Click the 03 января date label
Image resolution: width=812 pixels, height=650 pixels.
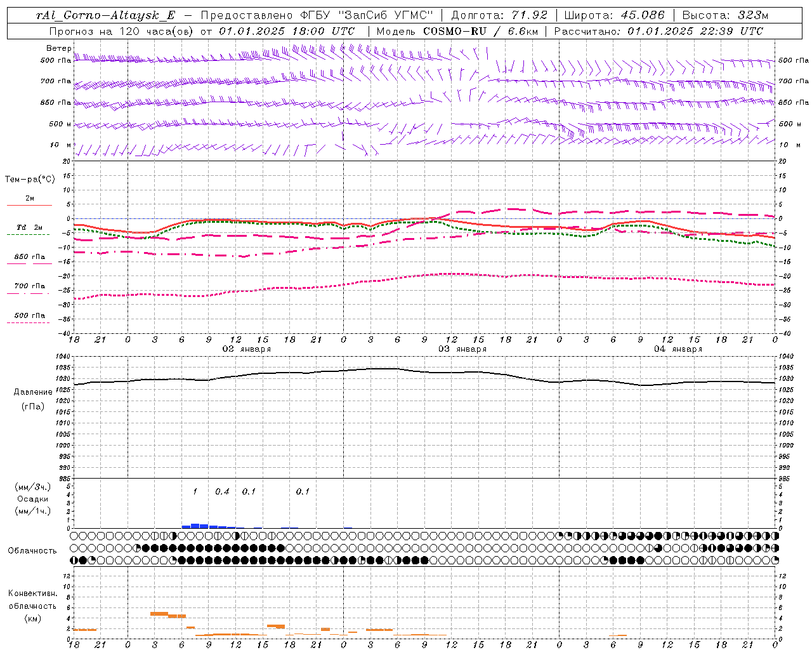(x=462, y=349)
